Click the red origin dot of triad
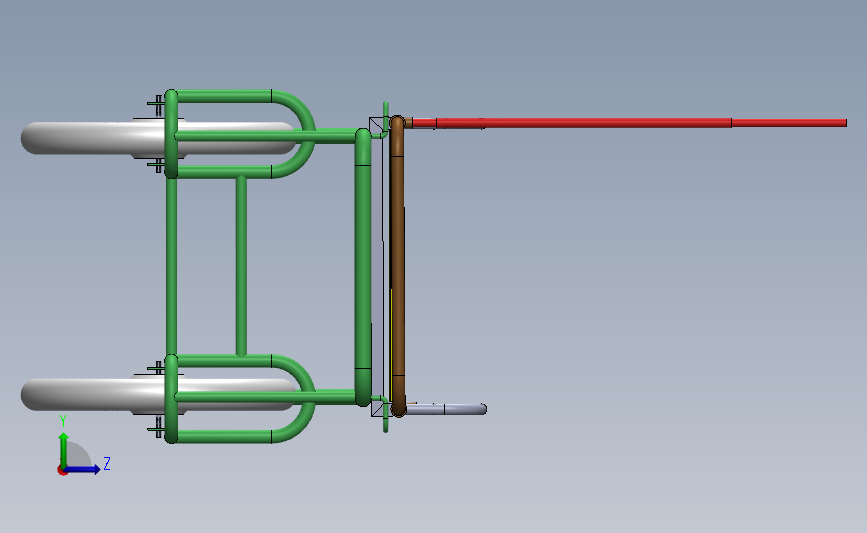The image size is (867, 533). (62, 471)
